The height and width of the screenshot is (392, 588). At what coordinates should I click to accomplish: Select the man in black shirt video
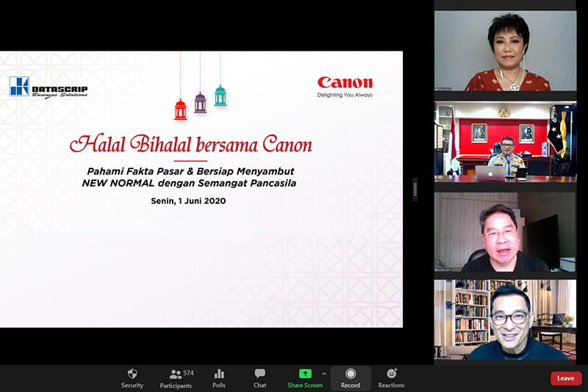505,232
